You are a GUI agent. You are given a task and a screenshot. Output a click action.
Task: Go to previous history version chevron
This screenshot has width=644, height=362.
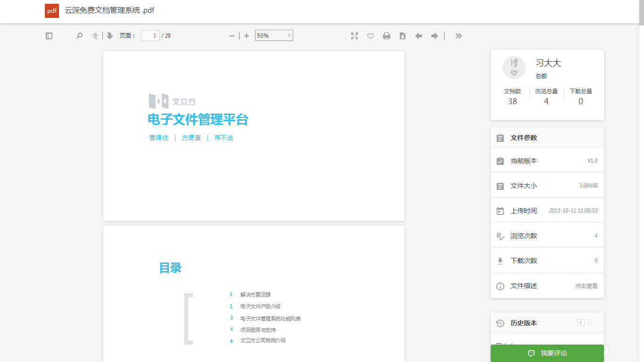coord(580,323)
